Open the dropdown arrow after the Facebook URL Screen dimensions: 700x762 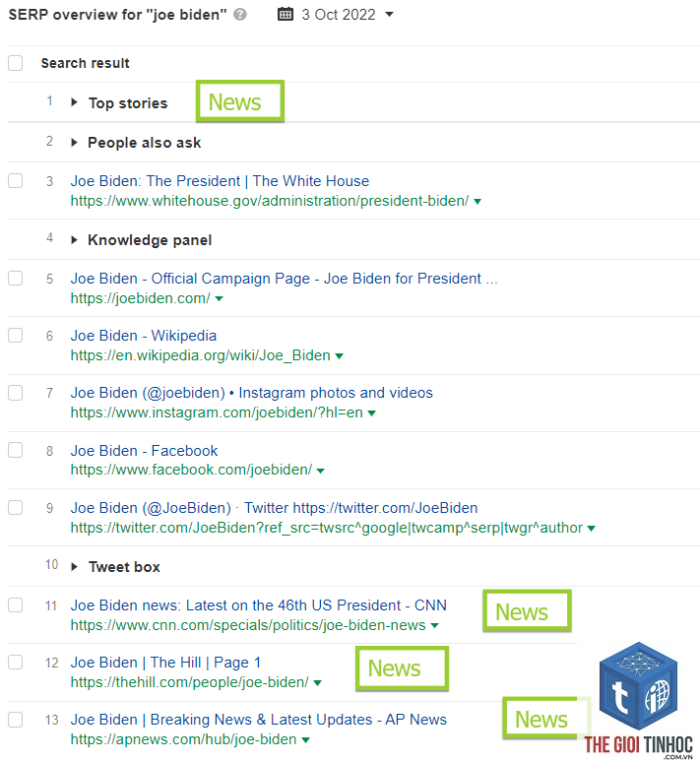(x=320, y=471)
